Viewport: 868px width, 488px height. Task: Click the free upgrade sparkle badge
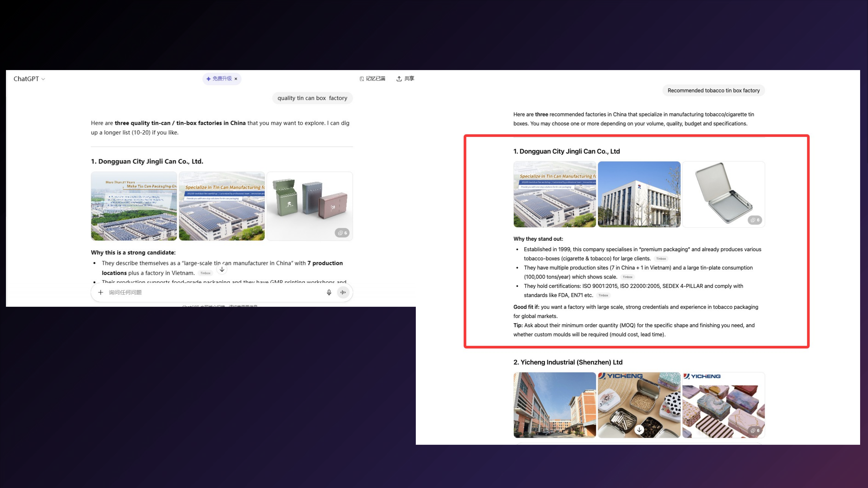[x=219, y=79]
